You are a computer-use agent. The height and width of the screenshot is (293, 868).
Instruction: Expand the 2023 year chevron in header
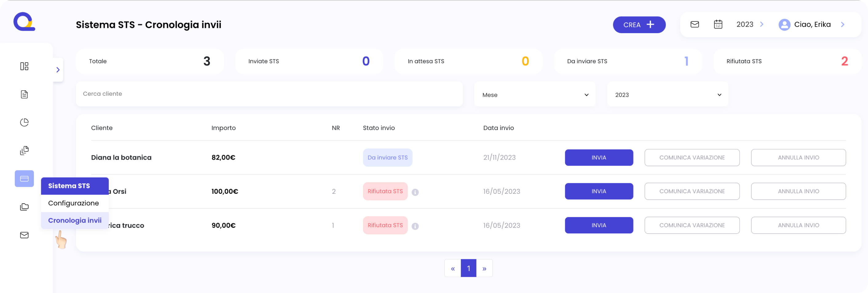click(762, 24)
